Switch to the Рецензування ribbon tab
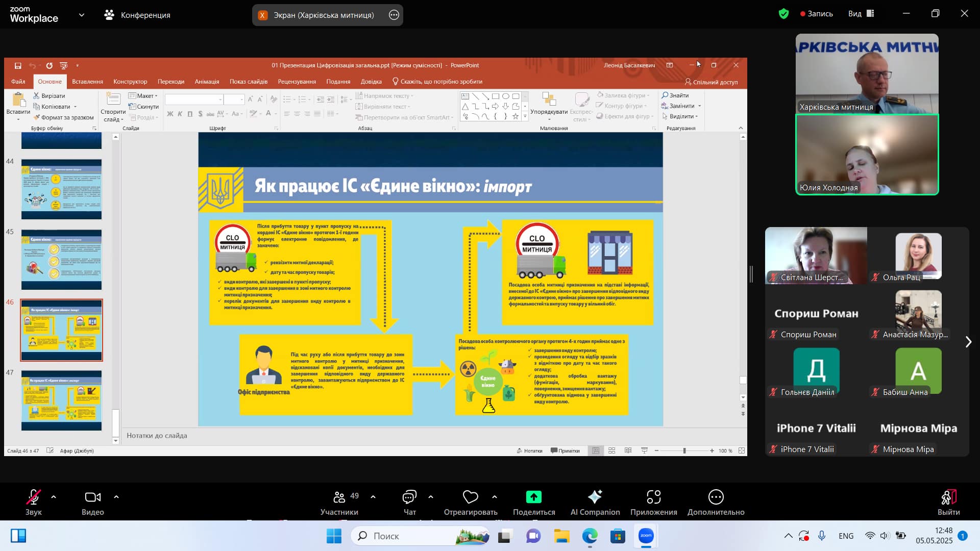The width and height of the screenshot is (980, 551). tap(297, 82)
